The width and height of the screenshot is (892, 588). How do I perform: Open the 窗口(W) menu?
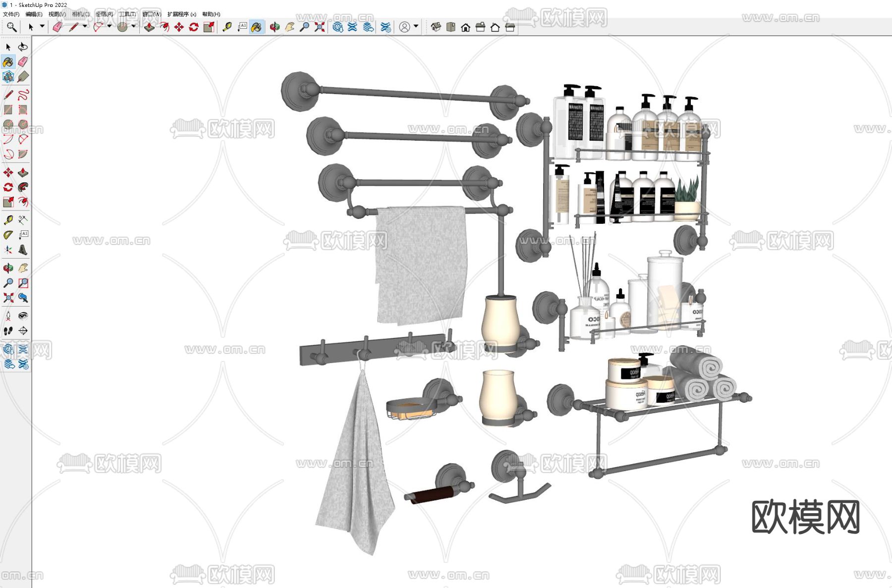pos(152,14)
